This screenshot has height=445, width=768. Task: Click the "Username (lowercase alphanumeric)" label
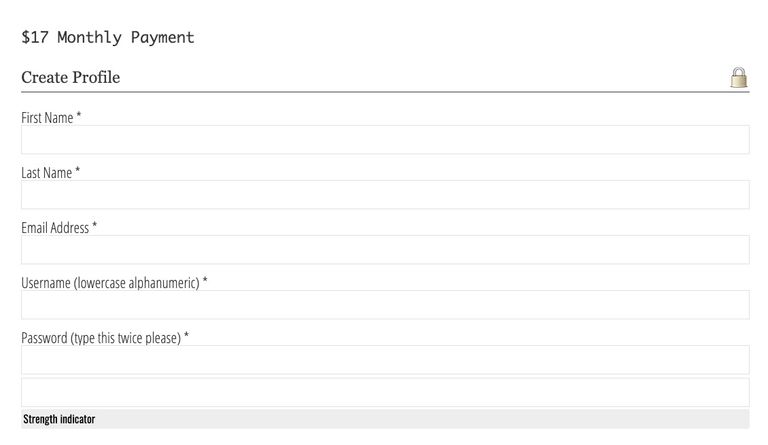tap(110, 283)
